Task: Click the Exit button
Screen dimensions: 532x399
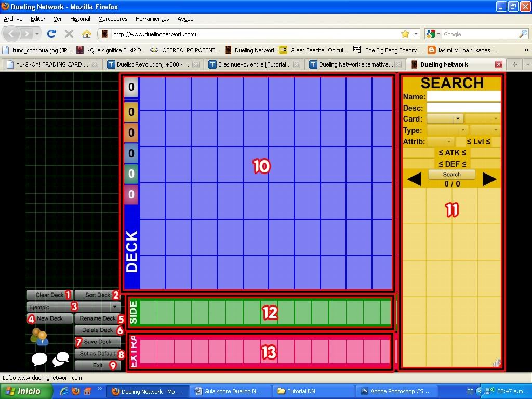Action: point(98,365)
